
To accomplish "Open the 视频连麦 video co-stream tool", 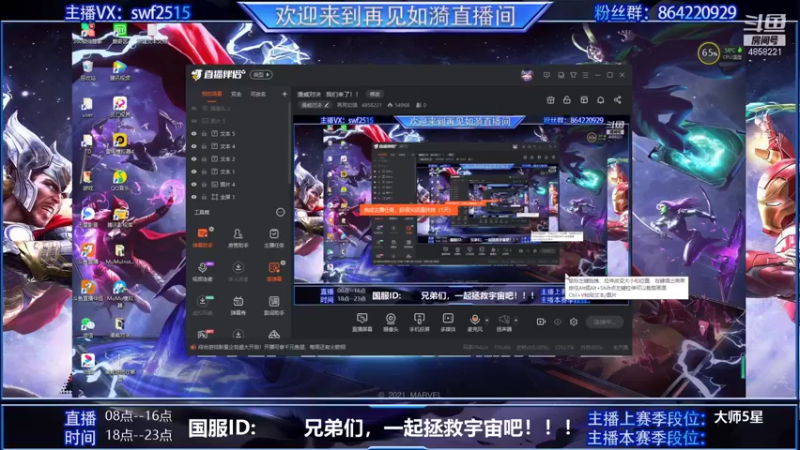I will click(x=203, y=271).
